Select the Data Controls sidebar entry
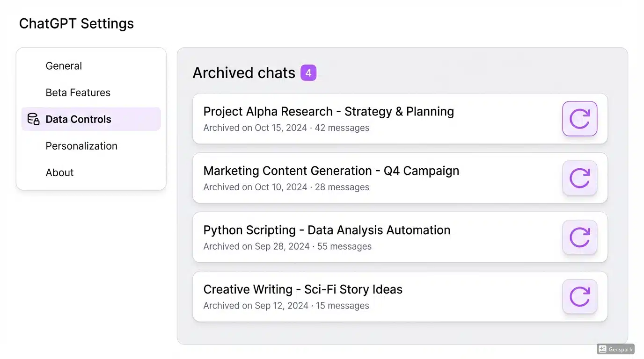This screenshot has height=359, width=644. 79,119
